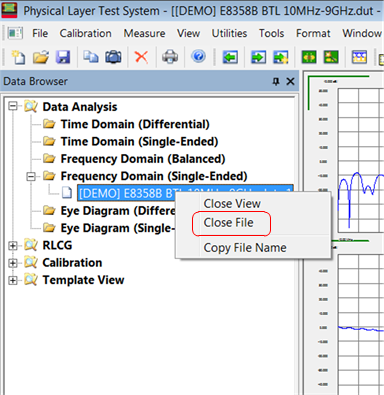The image size is (384, 395).
Task: Select Eye Diagram (Single-Ended) folder
Action: [118, 228]
